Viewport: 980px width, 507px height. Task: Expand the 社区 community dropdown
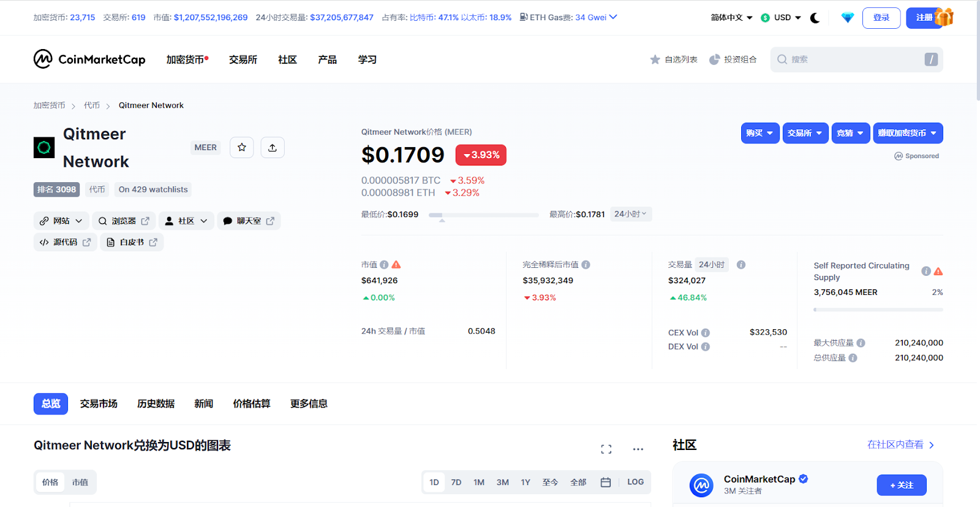[186, 221]
